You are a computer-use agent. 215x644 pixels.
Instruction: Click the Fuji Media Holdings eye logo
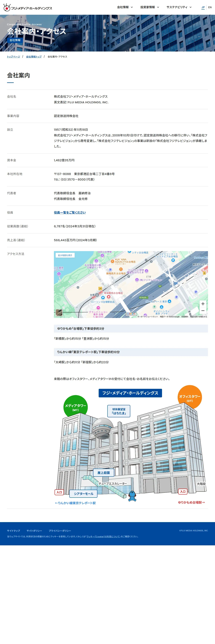tap(7, 8)
